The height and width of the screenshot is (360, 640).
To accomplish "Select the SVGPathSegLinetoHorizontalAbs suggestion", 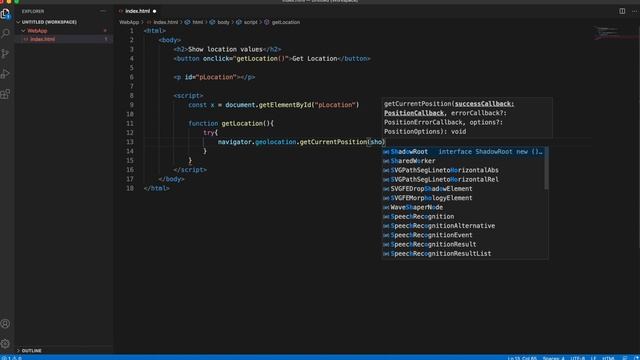I will tap(463, 170).
